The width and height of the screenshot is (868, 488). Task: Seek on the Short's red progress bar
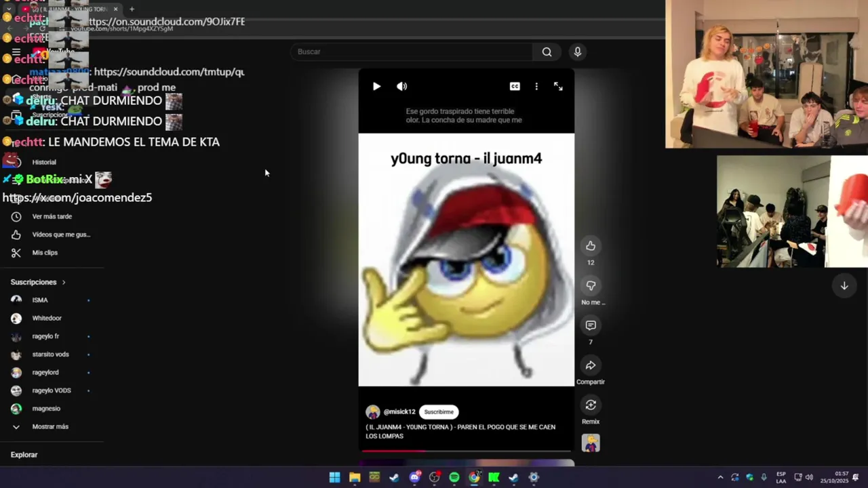[x=467, y=450]
